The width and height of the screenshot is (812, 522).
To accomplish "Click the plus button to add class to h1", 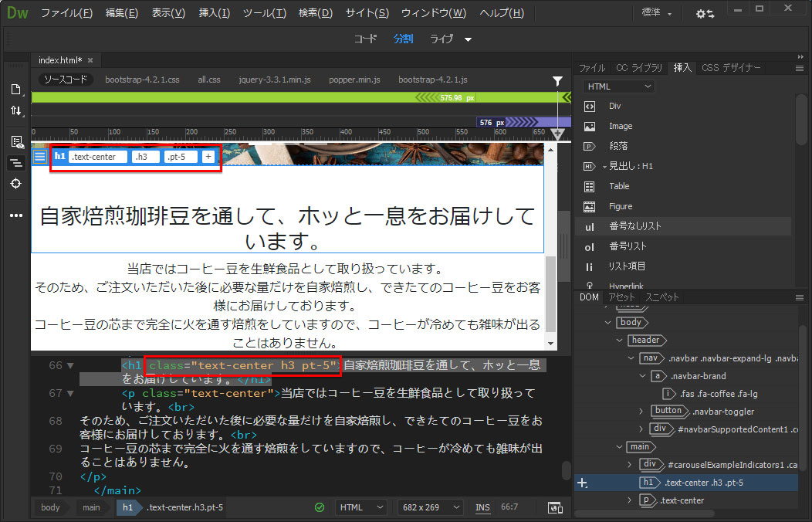I will (208, 157).
